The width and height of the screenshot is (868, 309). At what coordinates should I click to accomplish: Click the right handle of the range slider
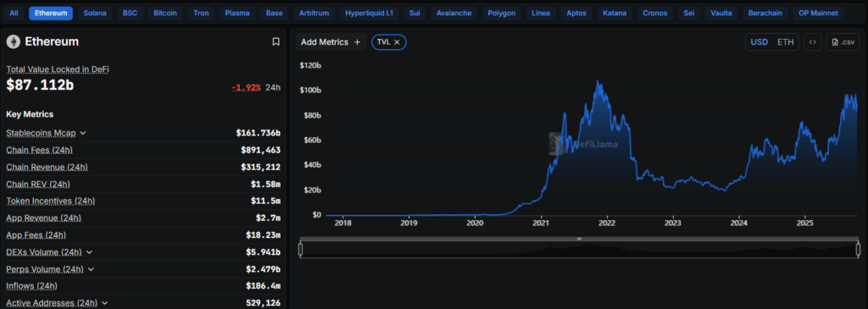coord(859,249)
